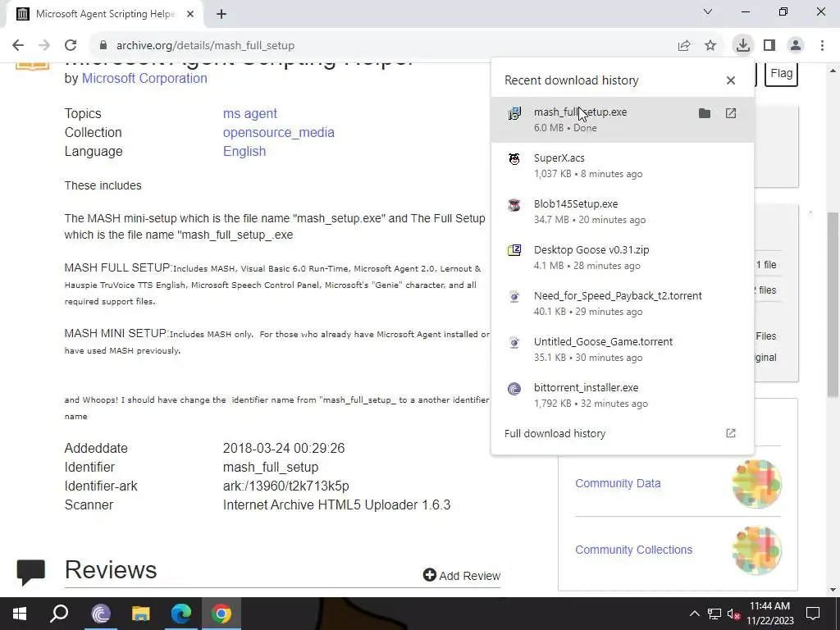Viewport: 840px width, 630px height.
Task: Open a new browser tab
Action: coord(221,14)
